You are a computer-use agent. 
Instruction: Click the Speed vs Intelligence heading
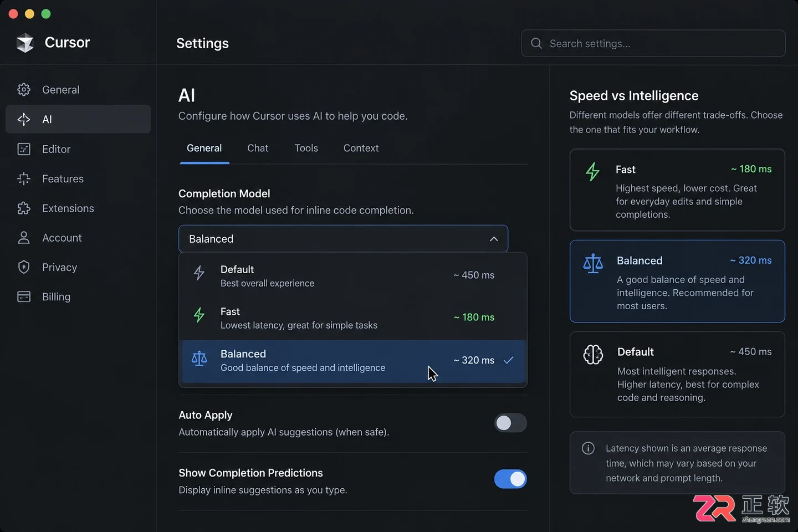634,96
